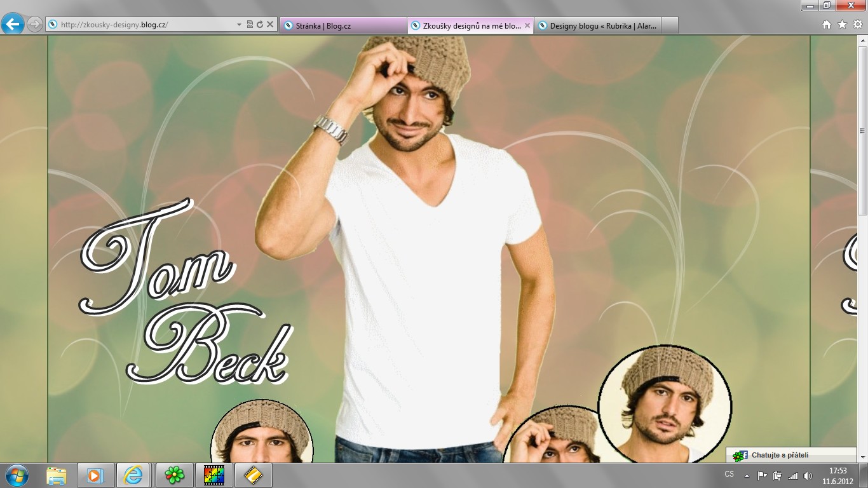Screen dimensions: 868x488
Task: Click the power plug battery tray icon
Action: 777,475
